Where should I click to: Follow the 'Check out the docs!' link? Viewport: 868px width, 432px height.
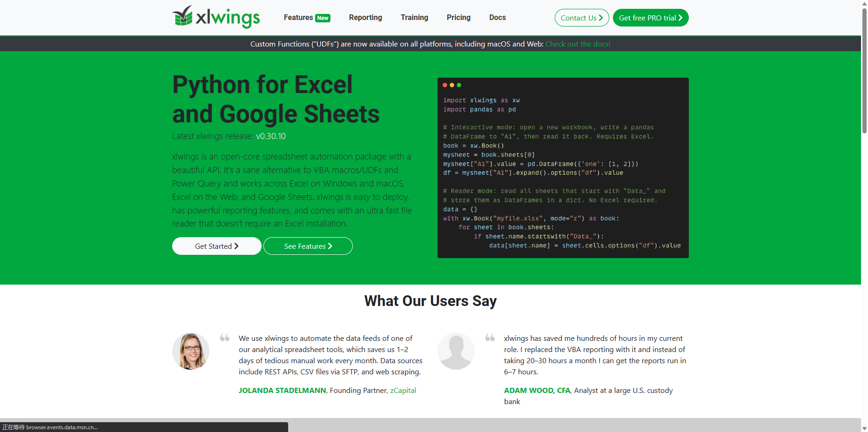(x=578, y=44)
